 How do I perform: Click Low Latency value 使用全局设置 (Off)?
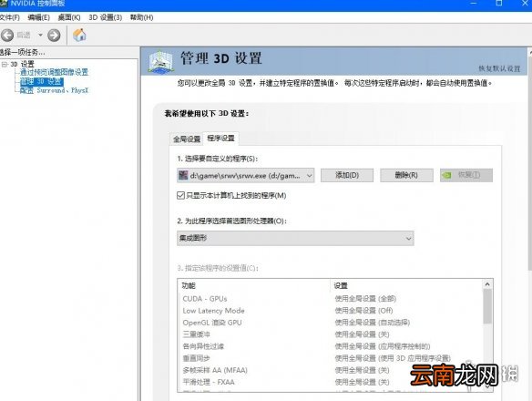tap(363, 311)
